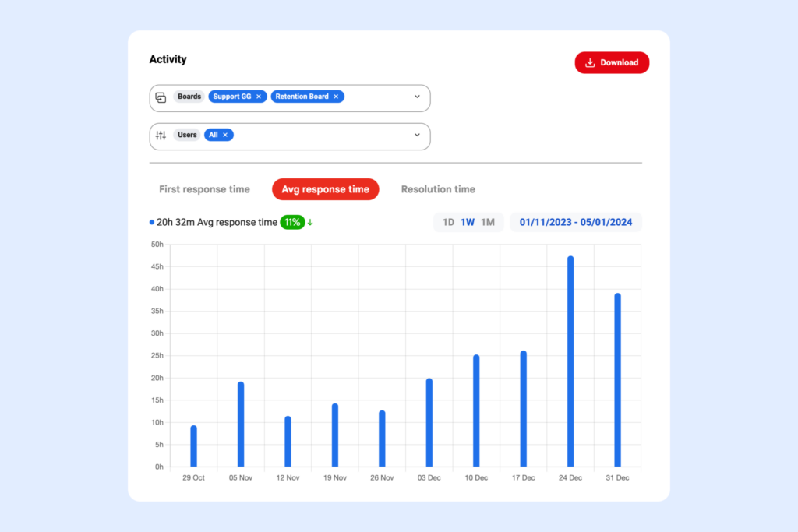Click the Download button
This screenshot has height=532, width=798.
coord(612,62)
